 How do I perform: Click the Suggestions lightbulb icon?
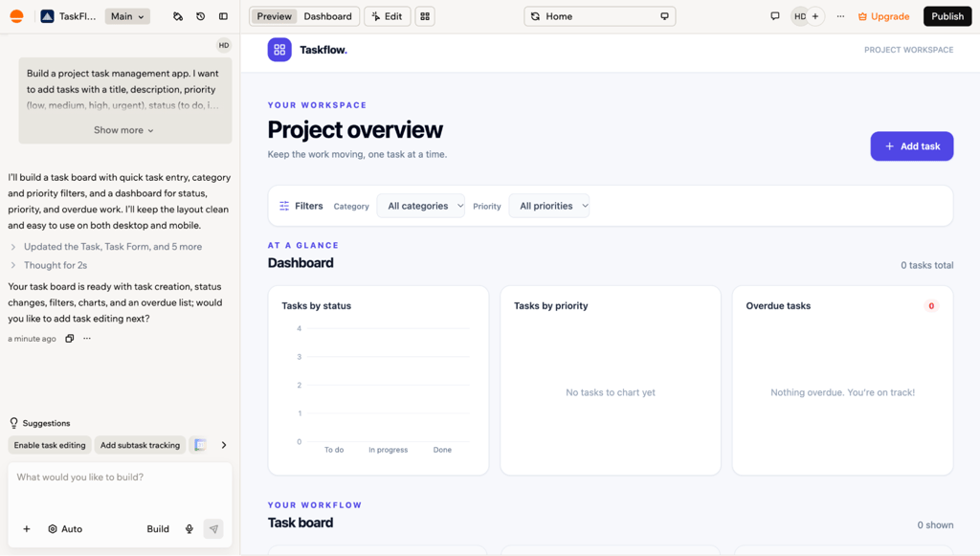tap(13, 423)
